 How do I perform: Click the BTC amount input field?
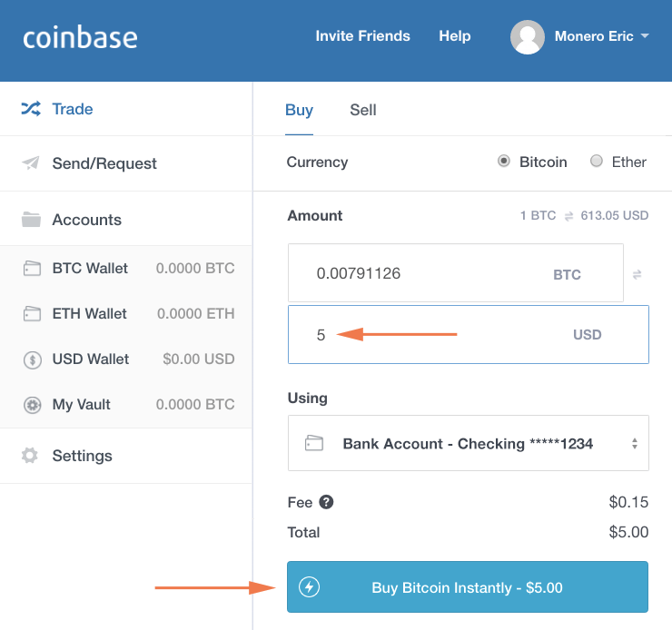point(456,273)
